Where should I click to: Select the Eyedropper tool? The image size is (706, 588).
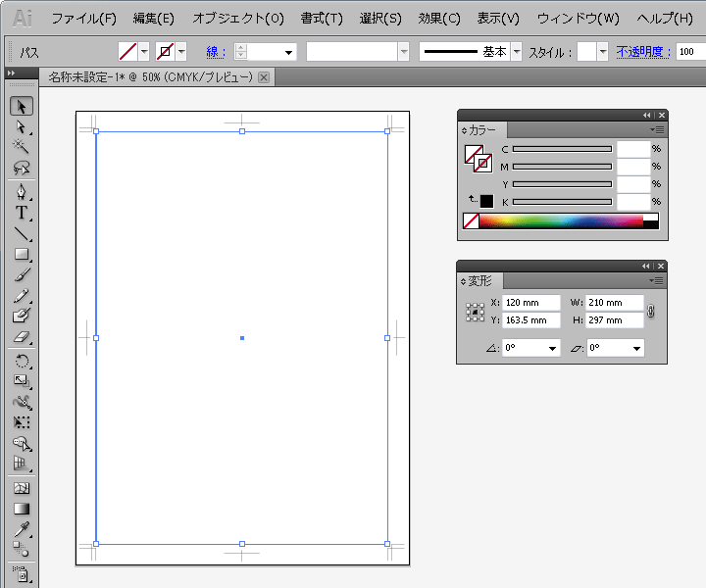tap(21, 529)
